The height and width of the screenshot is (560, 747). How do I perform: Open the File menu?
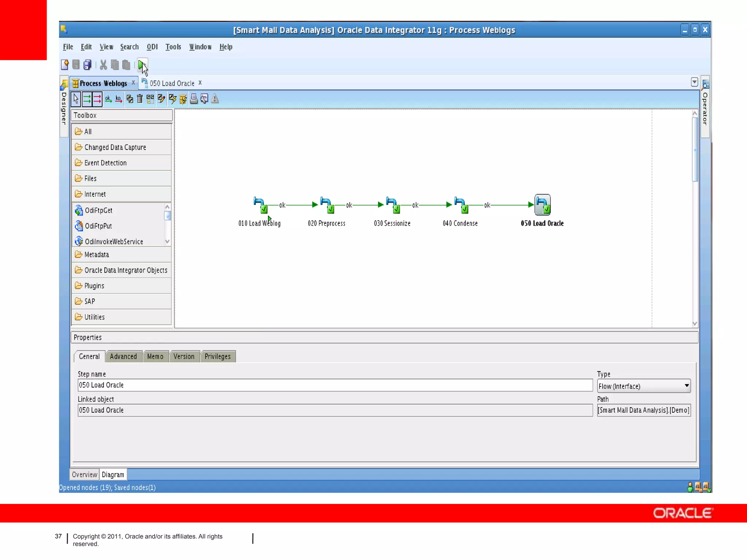[68, 47]
